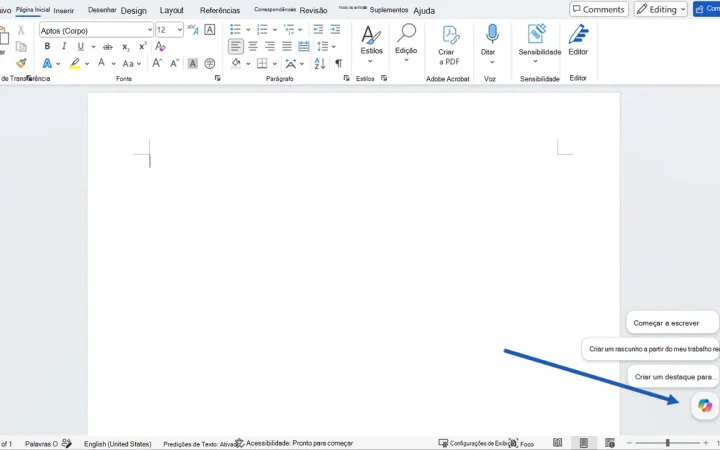Click the Foco mode button
720x450 pixels.
[x=522, y=444]
